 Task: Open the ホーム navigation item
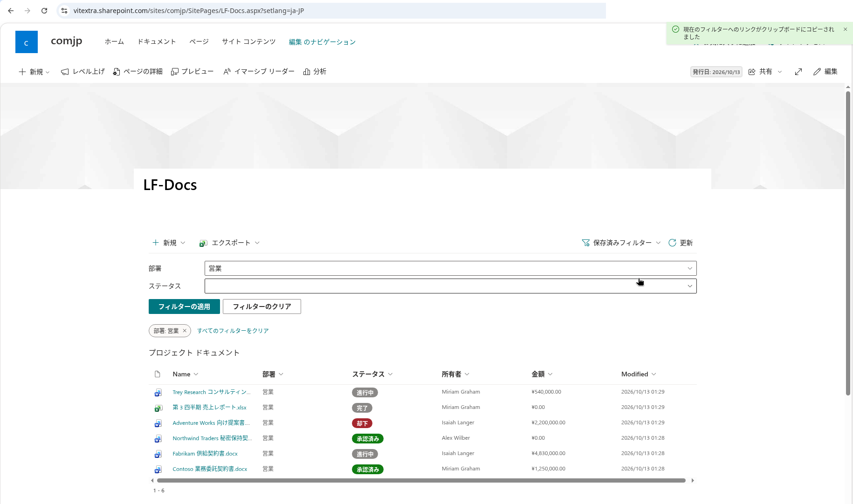[x=114, y=42]
